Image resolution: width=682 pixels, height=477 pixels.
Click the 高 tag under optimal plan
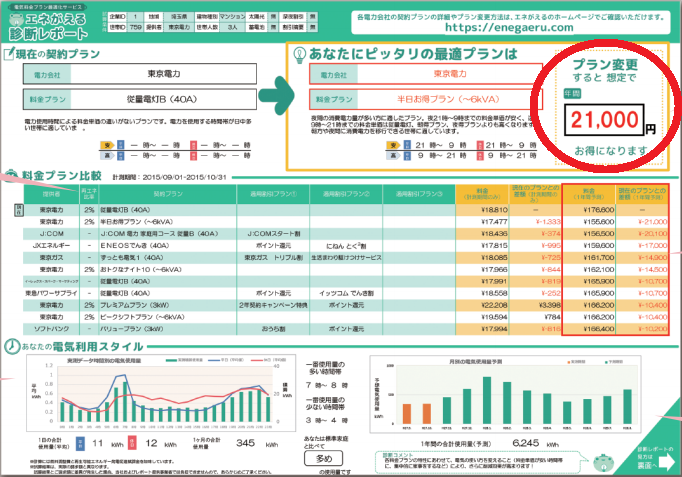393,155
